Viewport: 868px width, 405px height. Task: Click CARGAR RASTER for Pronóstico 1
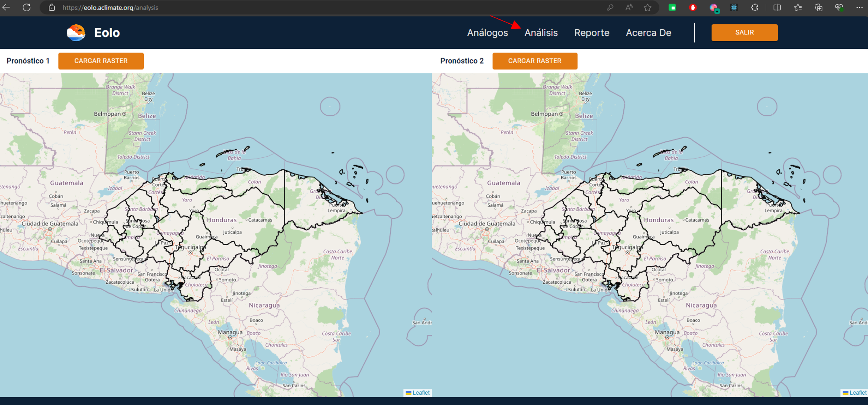[101, 61]
